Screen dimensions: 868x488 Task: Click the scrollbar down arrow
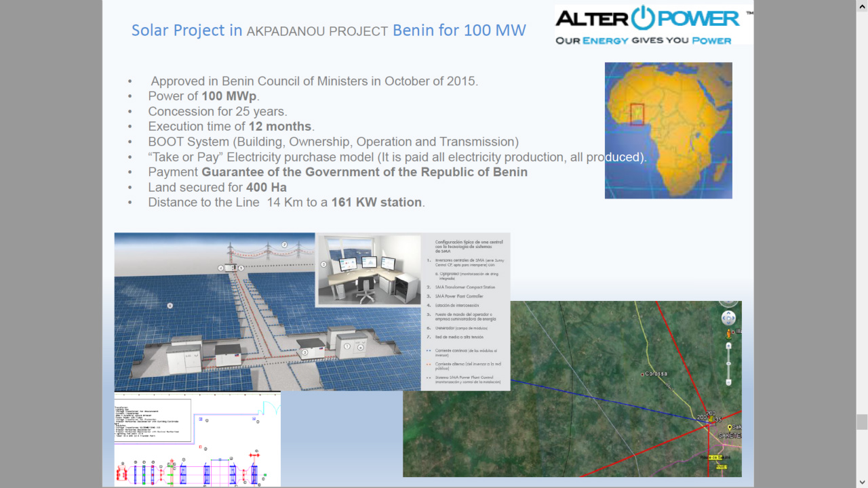[x=862, y=483]
